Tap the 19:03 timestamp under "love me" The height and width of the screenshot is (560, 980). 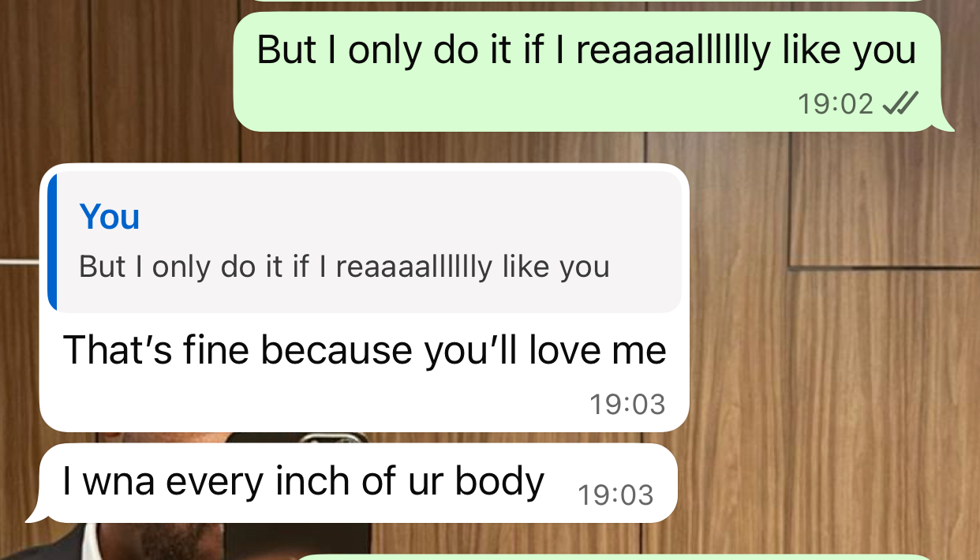click(x=627, y=404)
